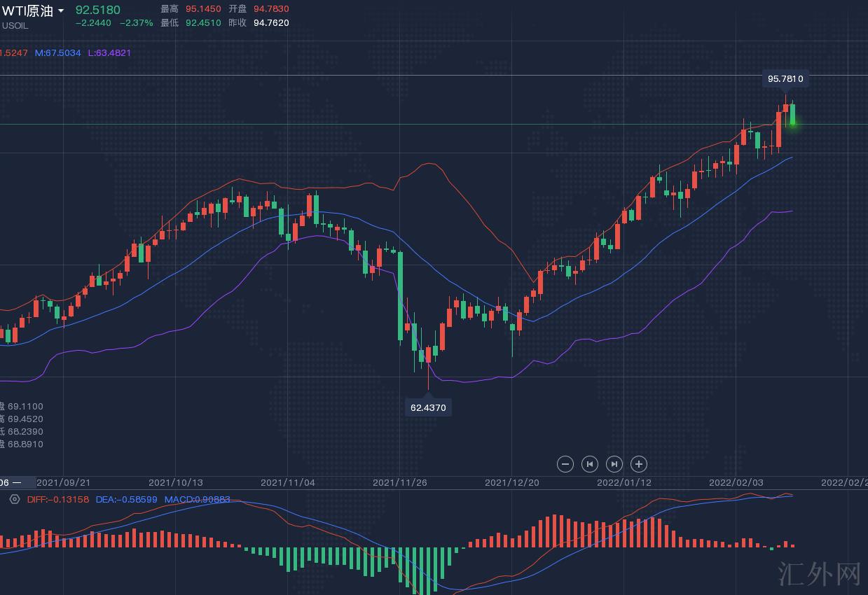
Task: Click the glowing green current-price marker
Action: tap(793, 124)
